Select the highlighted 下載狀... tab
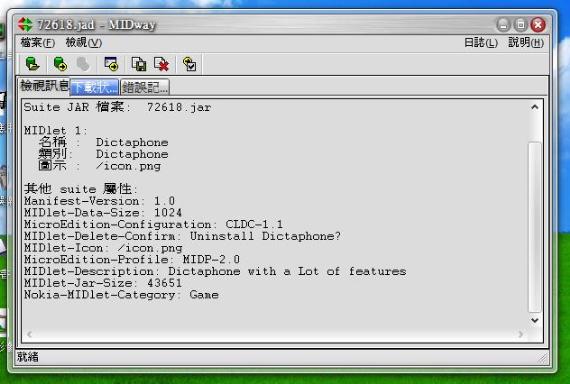This screenshot has width=570, height=384. [94, 87]
